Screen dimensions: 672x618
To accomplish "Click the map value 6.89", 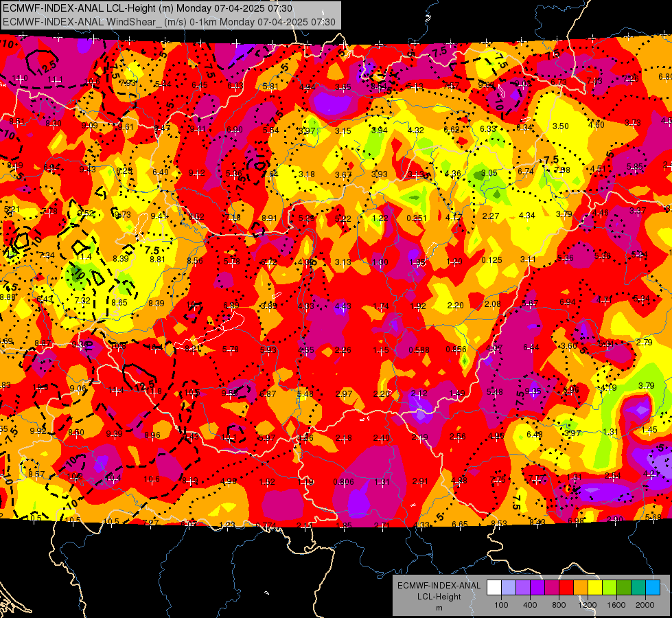I will coord(231,306).
